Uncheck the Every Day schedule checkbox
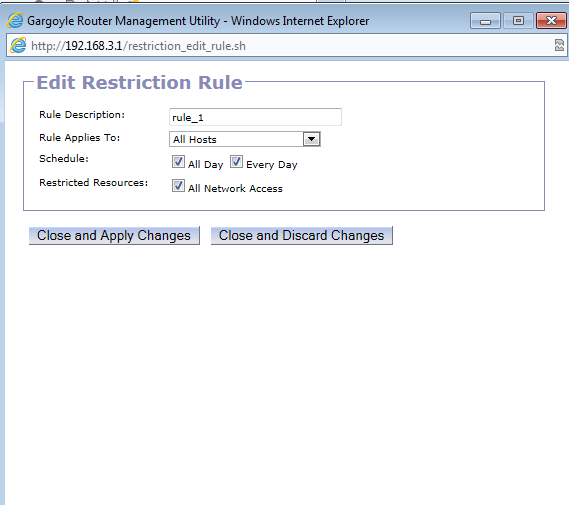569x505 pixels. [x=236, y=162]
